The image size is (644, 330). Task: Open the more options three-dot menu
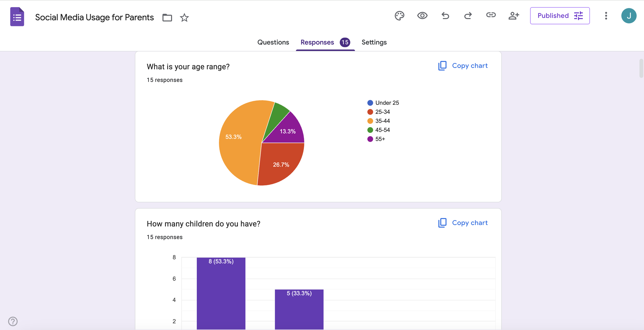pyautogui.click(x=606, y=16)
